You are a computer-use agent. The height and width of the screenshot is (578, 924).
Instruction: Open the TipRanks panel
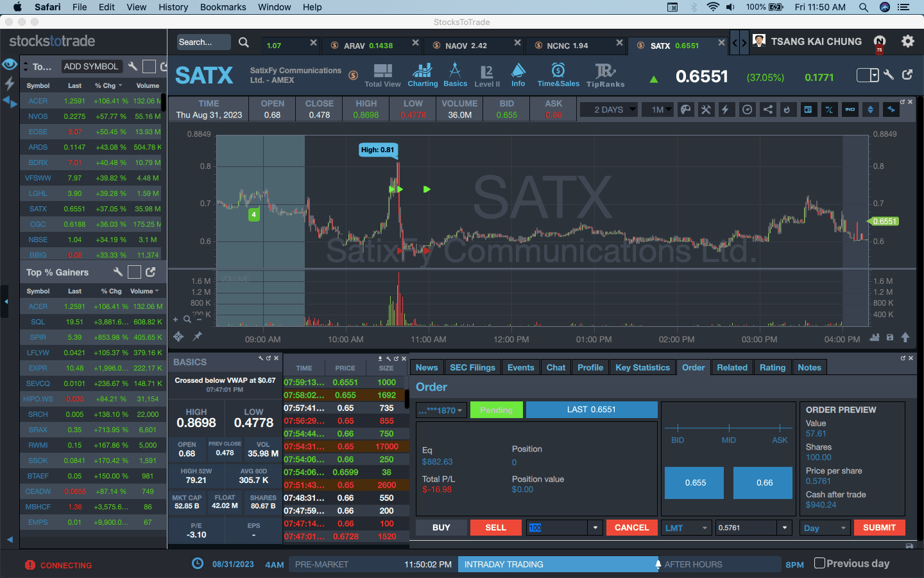coord(605,75)
